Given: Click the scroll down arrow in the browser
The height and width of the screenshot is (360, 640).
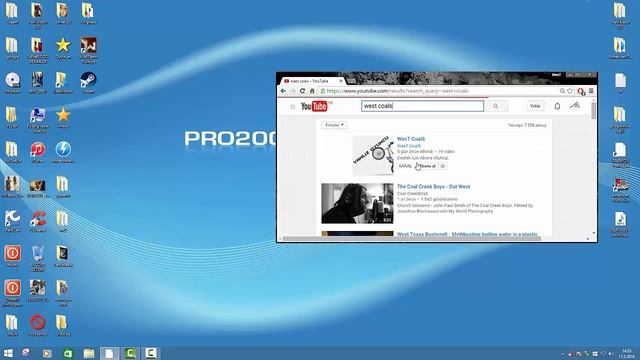Looking at the screenshot, I should tap(593, 233).
